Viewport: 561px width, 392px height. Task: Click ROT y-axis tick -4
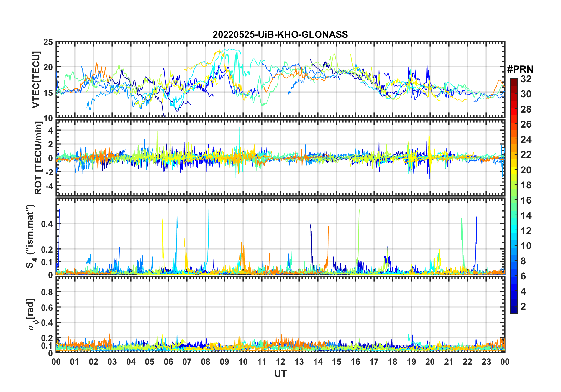tap(49, 186)
